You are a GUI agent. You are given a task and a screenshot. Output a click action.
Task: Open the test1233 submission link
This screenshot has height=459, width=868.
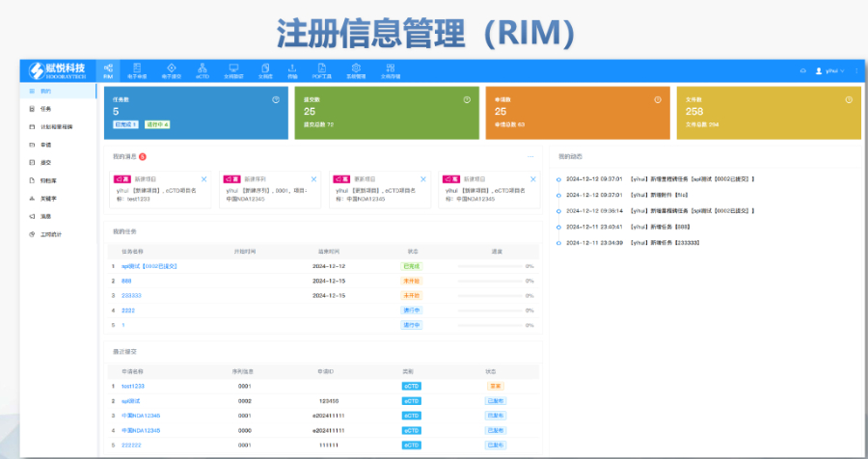tap(133, 385)
